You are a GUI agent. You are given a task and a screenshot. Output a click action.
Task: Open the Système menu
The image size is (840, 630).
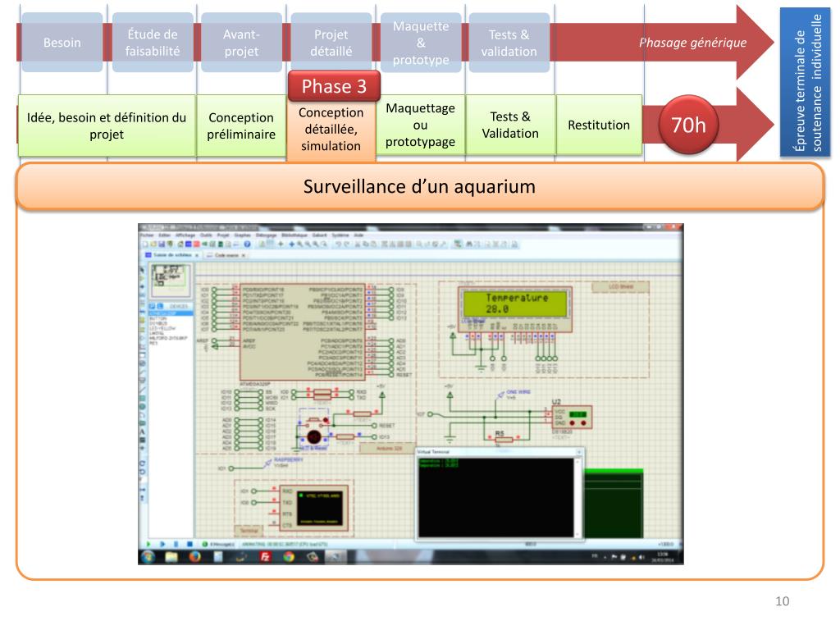(x=340, y=235)
